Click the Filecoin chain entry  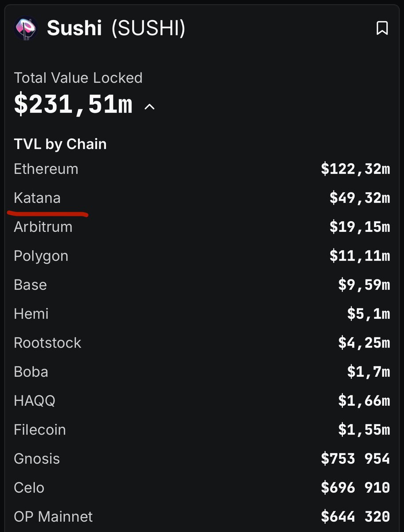tap(202, 430)
